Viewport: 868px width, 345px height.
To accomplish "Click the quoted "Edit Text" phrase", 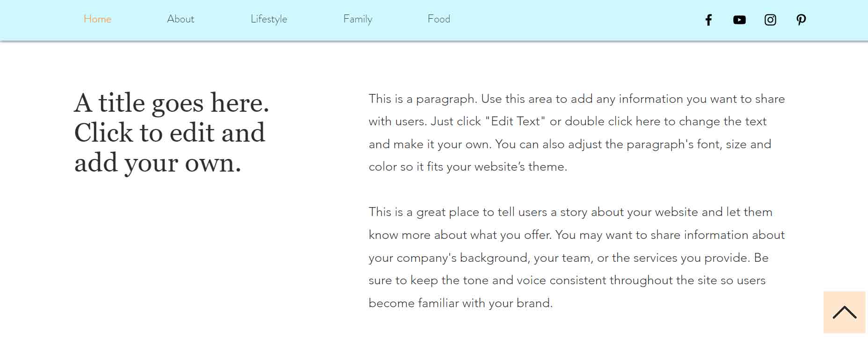I will click(515, 122).
